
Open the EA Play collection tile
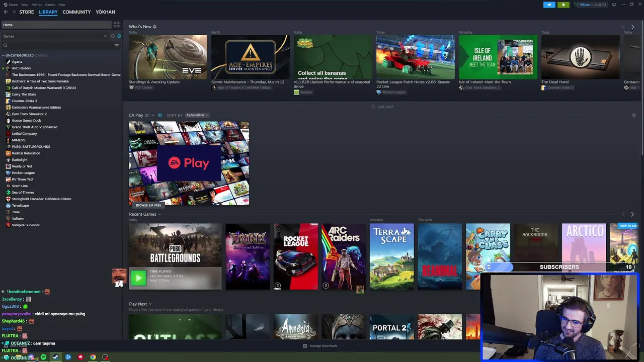click(189, 163)
